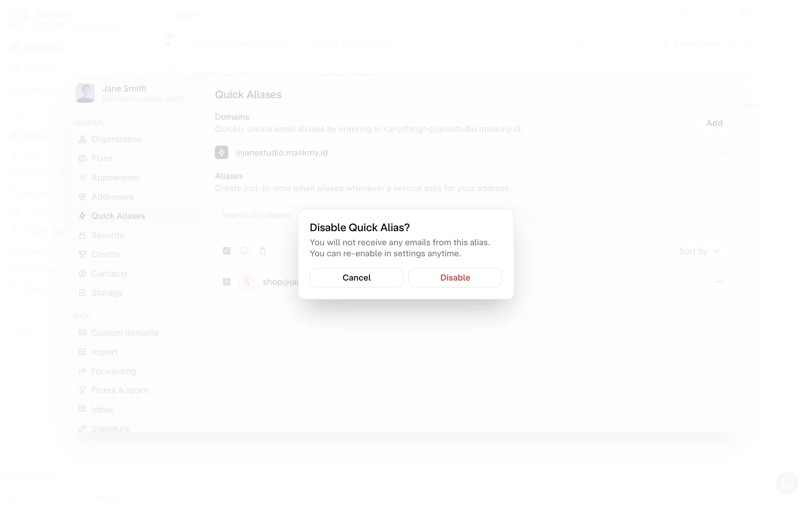Toggle the select-all aliases checkbox
The image size is (812, 508).
(227, 251)
